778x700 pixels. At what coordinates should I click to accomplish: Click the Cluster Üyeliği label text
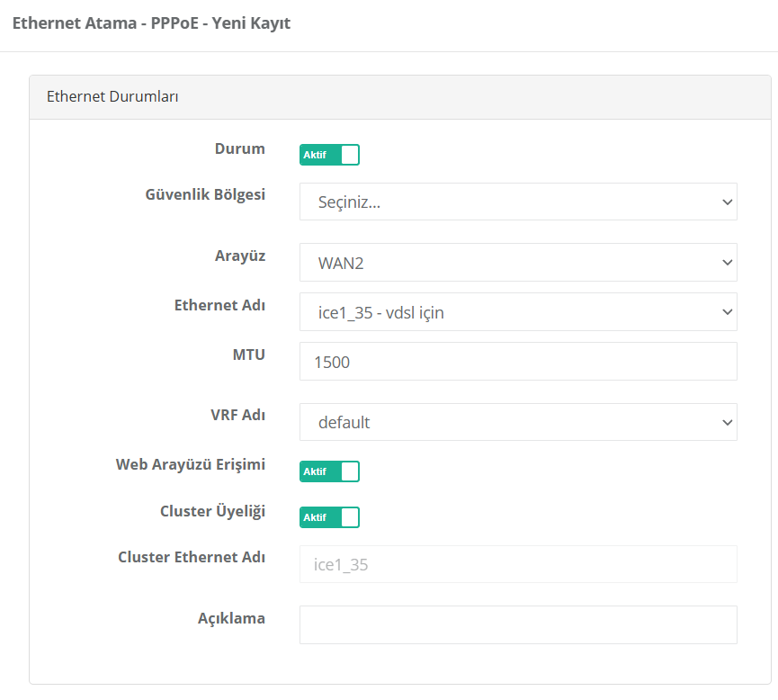(x=212, y=510)
